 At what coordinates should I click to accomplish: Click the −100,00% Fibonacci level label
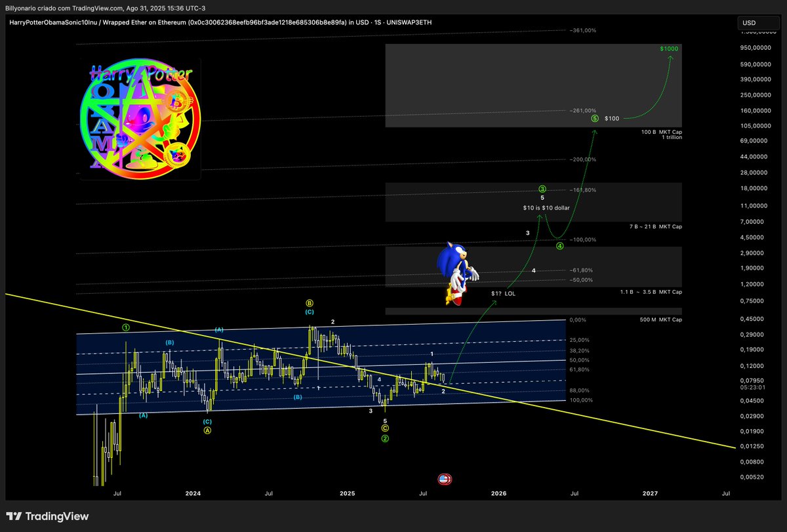coord(583,240)
